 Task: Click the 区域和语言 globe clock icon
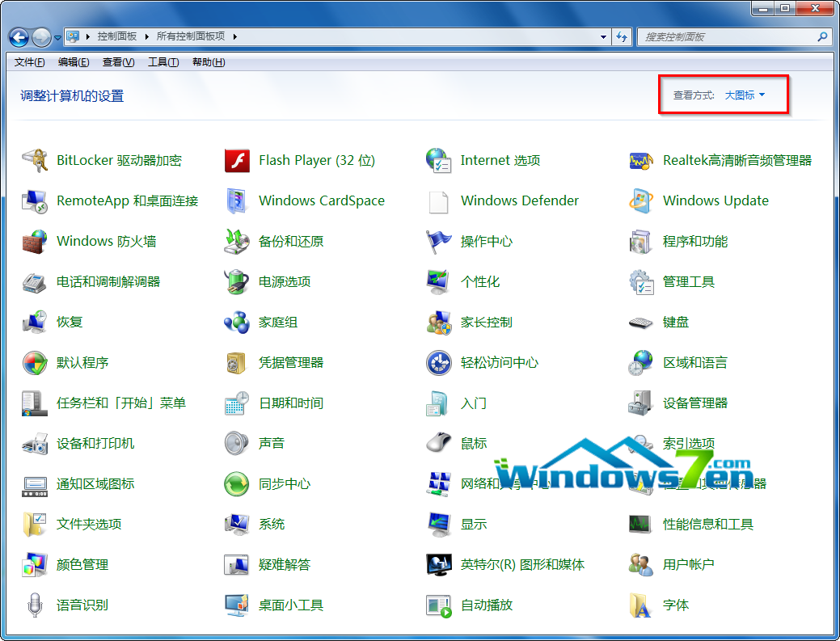tap(641, 363)
